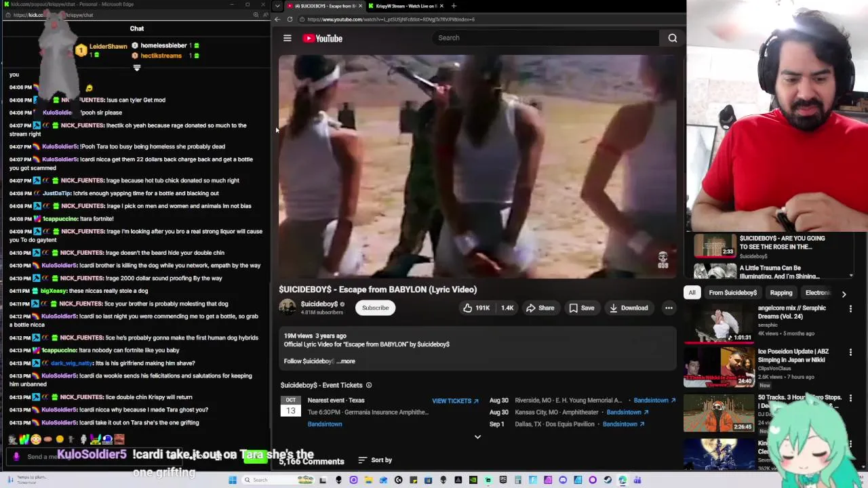Open the NVIDIA taskbar icon
The image size is (868, 488).
click(473, 480)
